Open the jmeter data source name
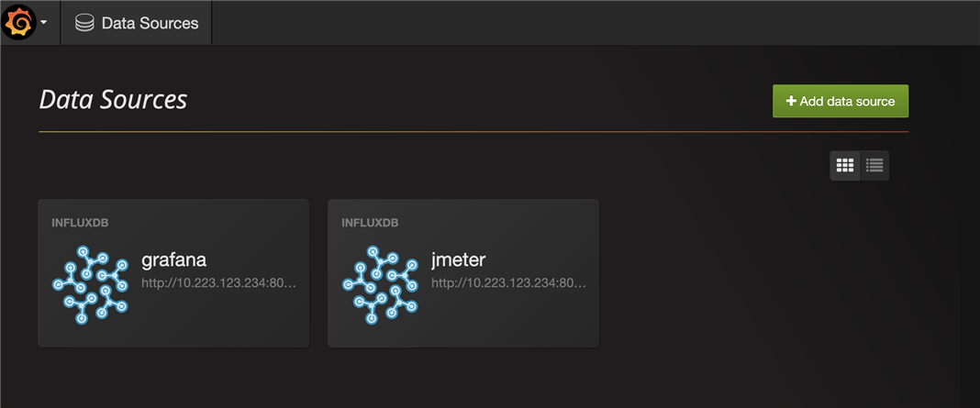The height and width of the screenshot is (408, 980). [459, 260]
